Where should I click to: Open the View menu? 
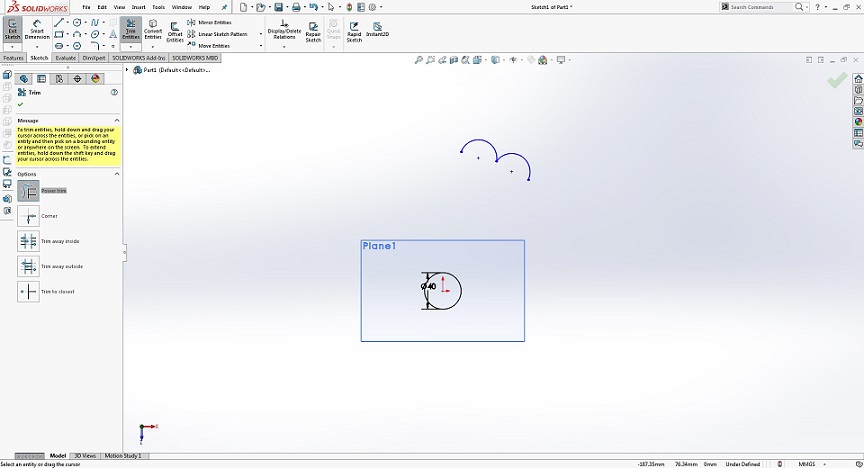click(120, 7)
